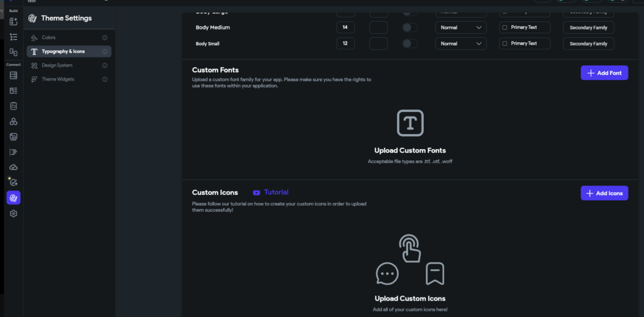The height and width of the screenshot is (317, 644).
Task: Toggle the switch in the Body Small row
Action: coord(410,43)
